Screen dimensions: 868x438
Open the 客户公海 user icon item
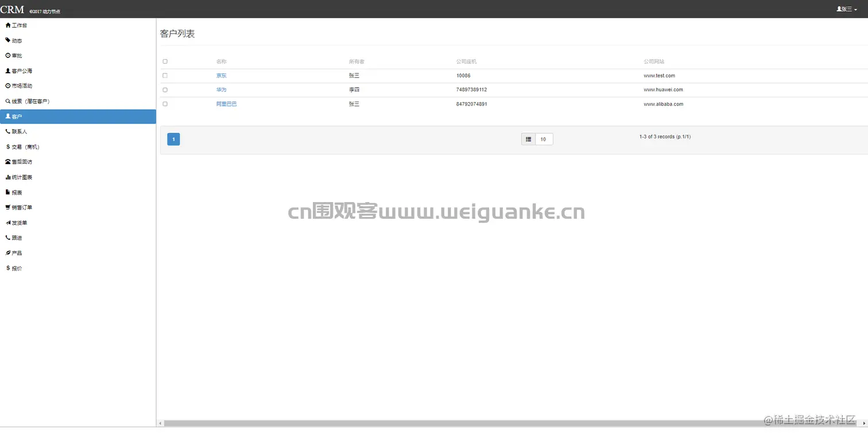pyautogui.click(x=19, y=71)
